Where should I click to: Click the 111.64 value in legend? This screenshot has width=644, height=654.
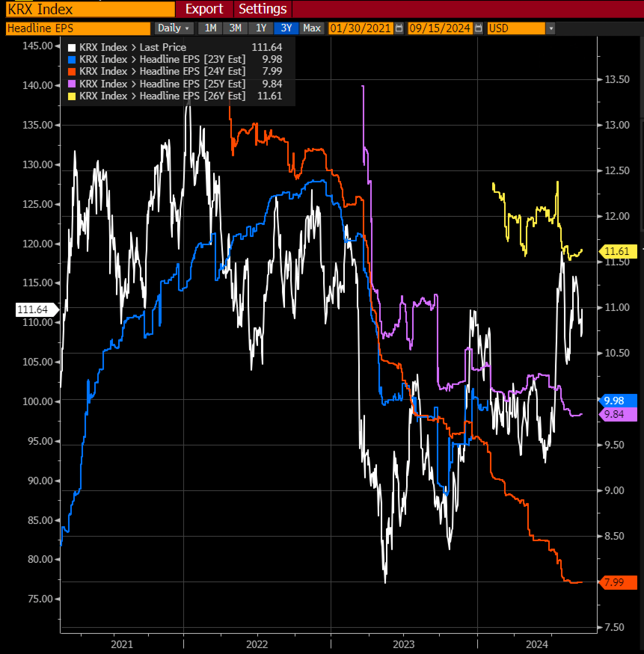click(x=267, y=47)
